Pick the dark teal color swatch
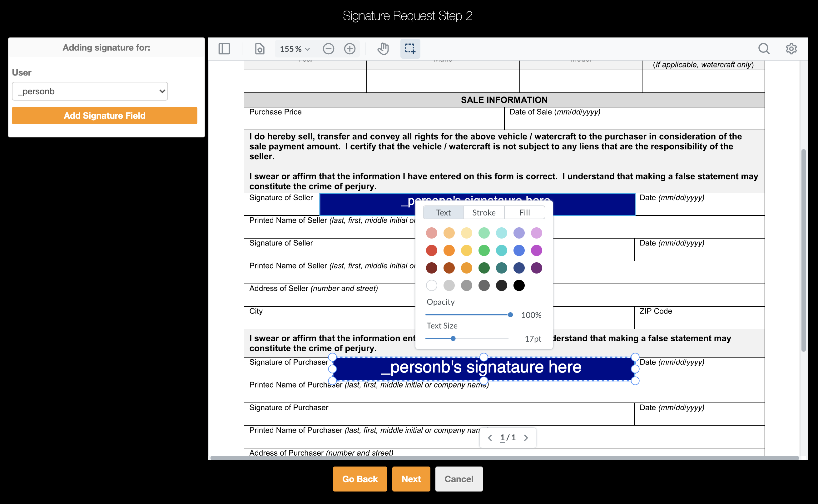This screenshot has width=818, height=504. [x=502, y=268]
